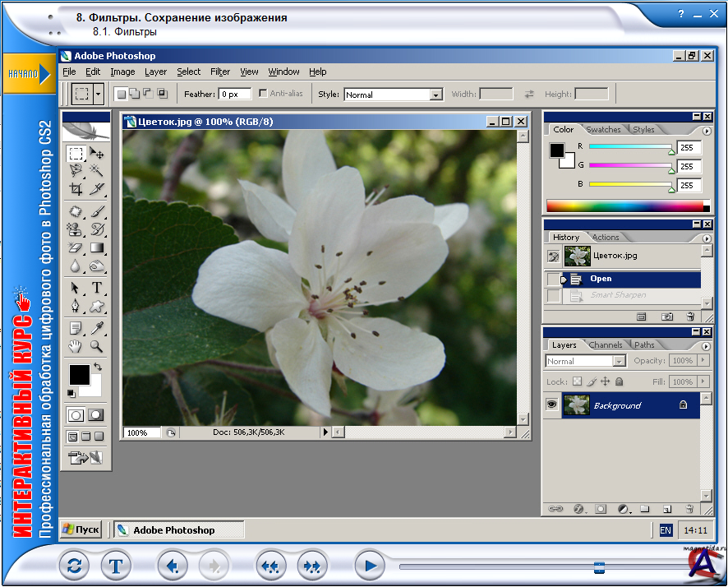Select the Magic Wand tool

pyautogui.click(x=97, y=171)
